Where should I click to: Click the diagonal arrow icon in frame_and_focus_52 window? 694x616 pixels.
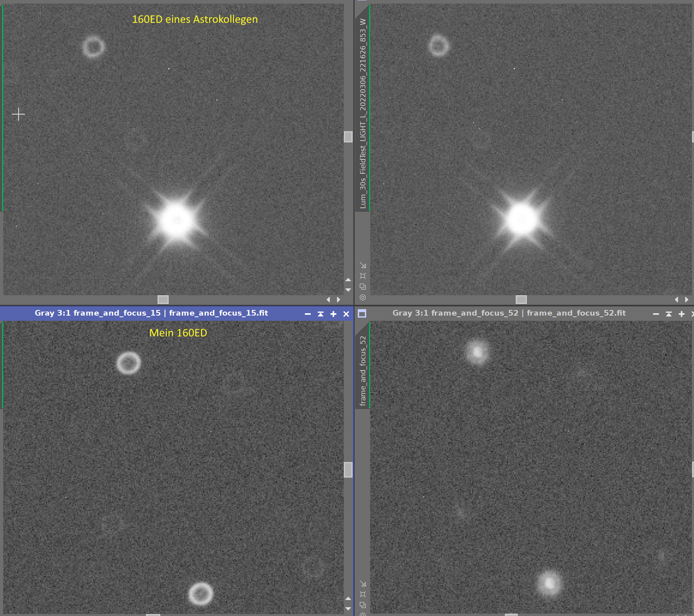click(363, 584)
